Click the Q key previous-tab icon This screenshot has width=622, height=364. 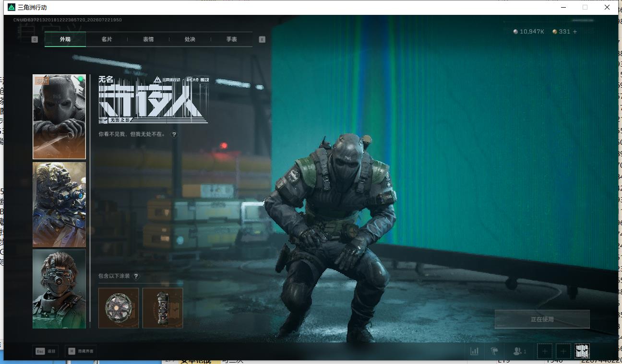[x=35, y=39]
